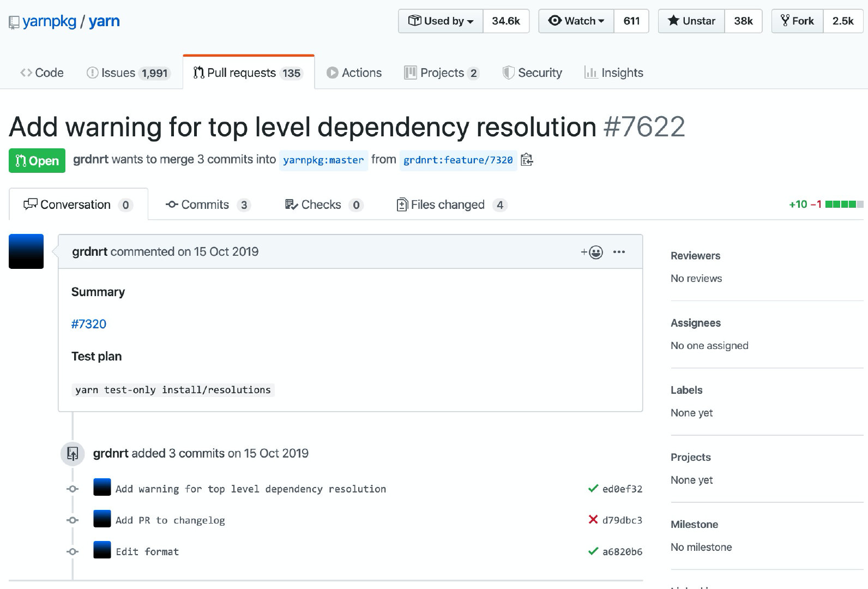Viewport: 868px width, 589px height.
Task: View the stargazers count 38k
Action: coord(743,21)
